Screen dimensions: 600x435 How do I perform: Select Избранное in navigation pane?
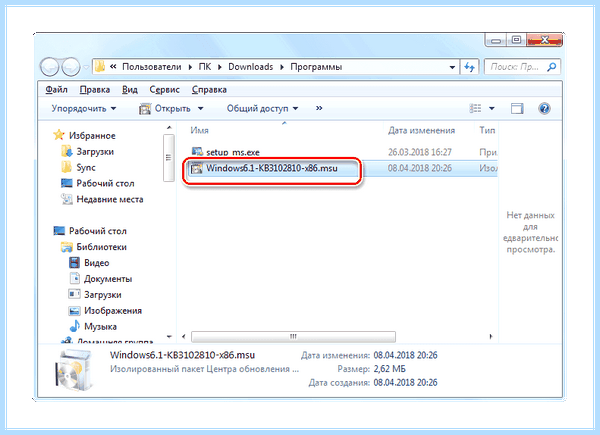click(x=92, y=136)
